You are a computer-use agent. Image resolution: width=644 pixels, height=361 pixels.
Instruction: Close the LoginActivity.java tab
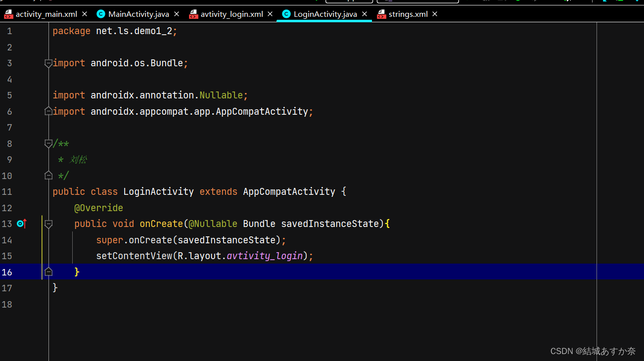click(365, 14)
